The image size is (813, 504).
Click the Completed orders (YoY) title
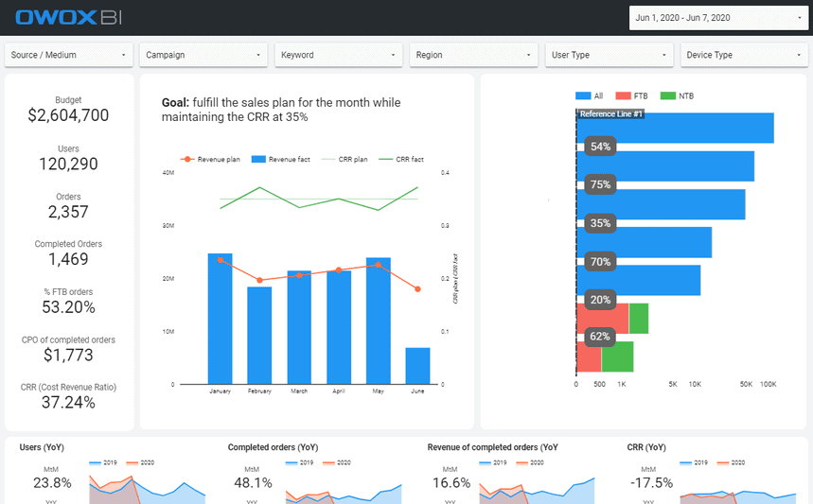pyautogui.click(x=273, y=447)
